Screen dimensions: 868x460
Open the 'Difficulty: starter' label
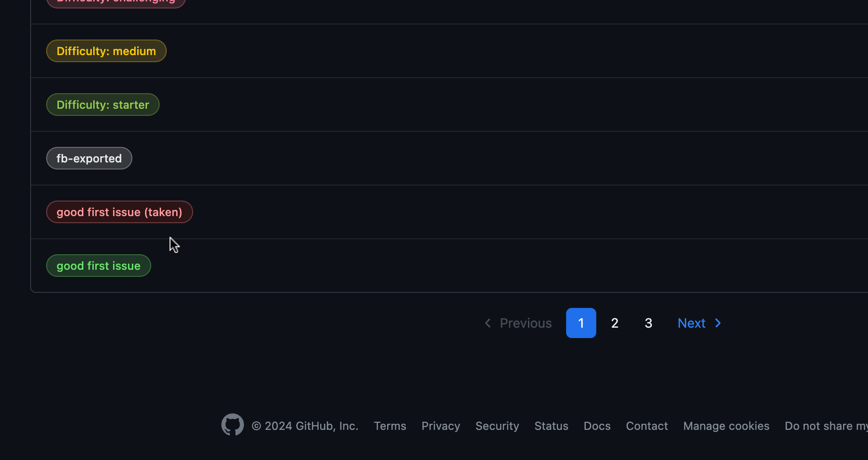[x=103, y=105]
